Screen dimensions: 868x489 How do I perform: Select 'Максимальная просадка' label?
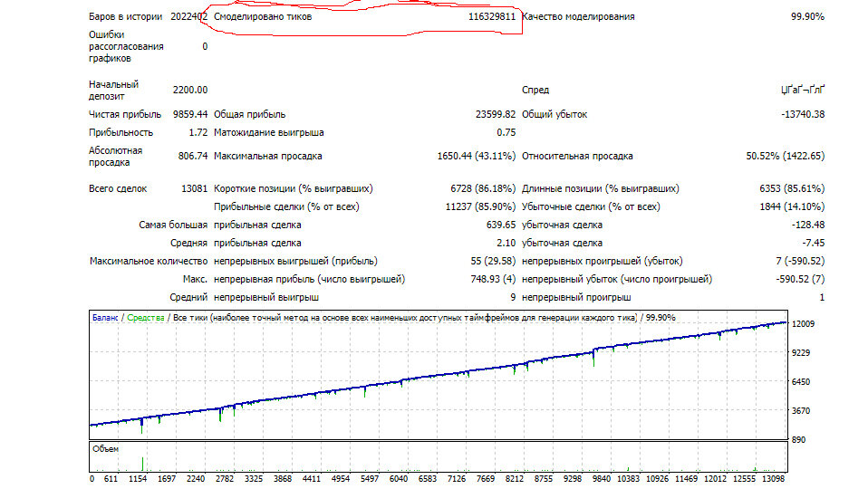click(267, 157)
